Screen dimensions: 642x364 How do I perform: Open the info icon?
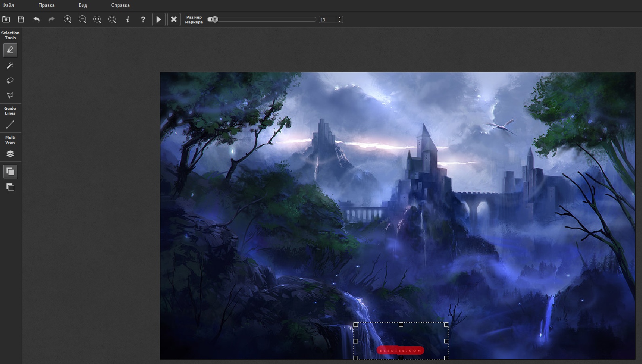coord(128,19)
